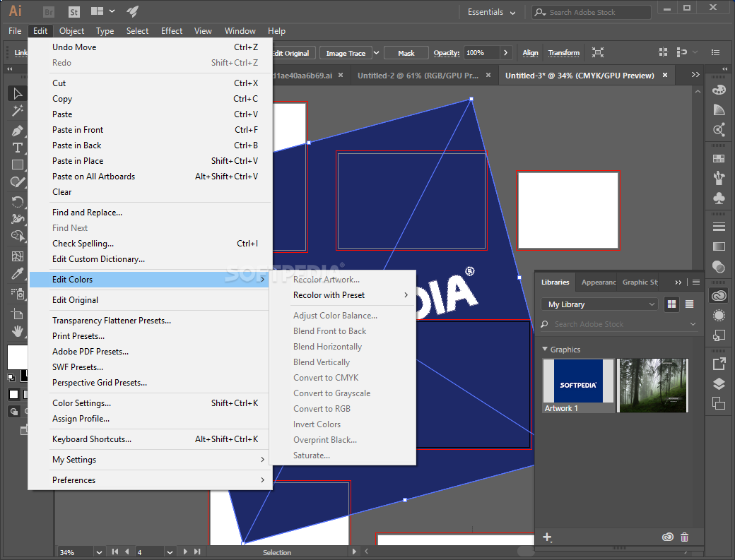This screenshot has height=560, width=735.
Task: Click the GPU performance rocket icon
Action: point(132,11)
